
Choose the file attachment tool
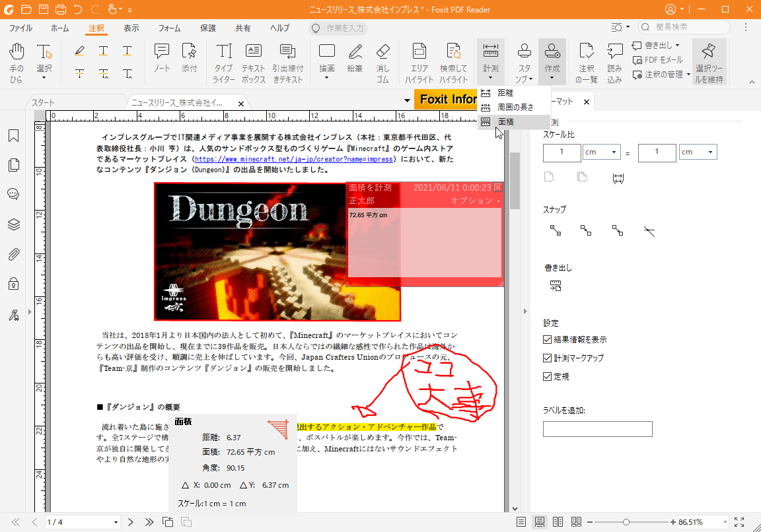point(190,57)
